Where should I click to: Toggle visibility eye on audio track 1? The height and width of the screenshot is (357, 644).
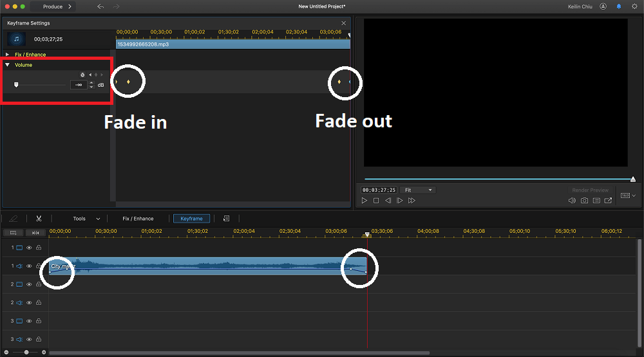pos(29,266)
